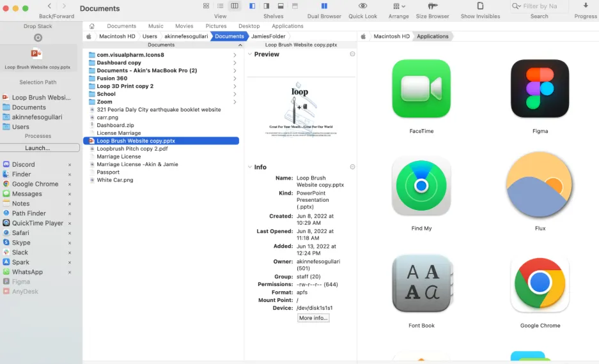The height and width of the screenshot is (364, 599).
Task: Open the Desktop bookmark tab
Action: [x=249, y=26]
